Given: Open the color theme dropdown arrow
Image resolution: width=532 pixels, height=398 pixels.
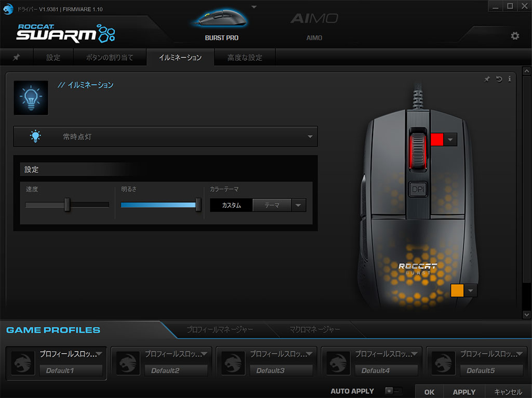Looking at the screenshot, I should coord(299,205).
